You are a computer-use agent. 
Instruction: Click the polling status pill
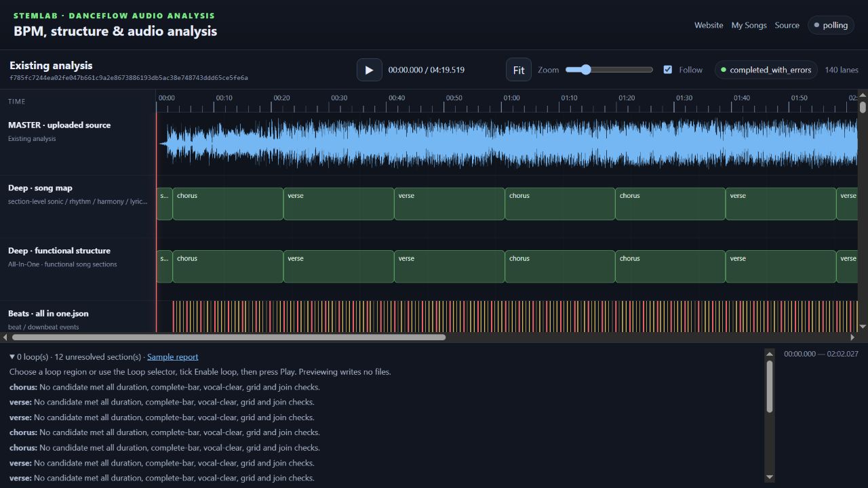point(831,25)
